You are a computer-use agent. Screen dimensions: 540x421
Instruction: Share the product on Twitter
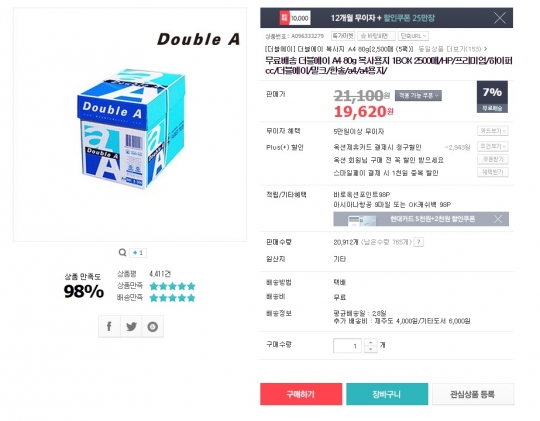(x=131, y=326)
